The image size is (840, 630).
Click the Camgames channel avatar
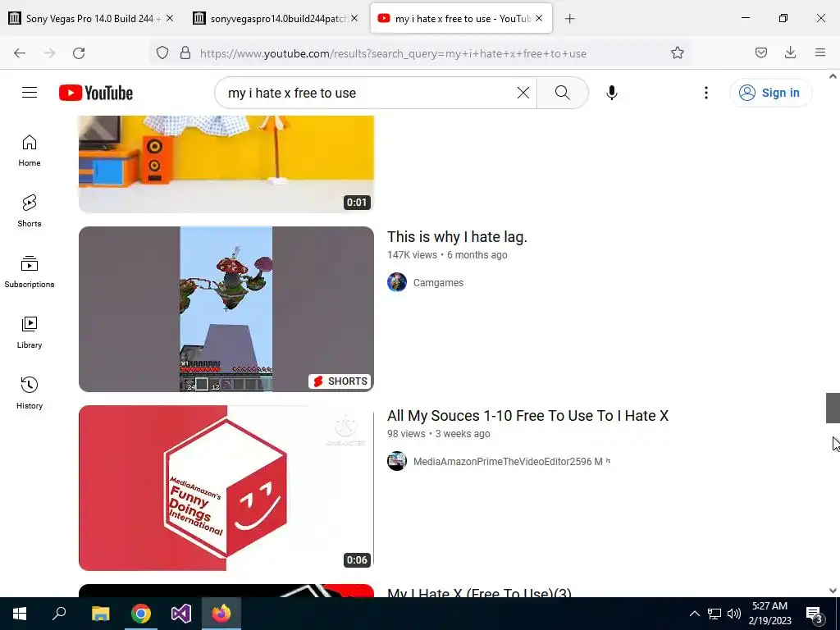click(x=397, y=282)
